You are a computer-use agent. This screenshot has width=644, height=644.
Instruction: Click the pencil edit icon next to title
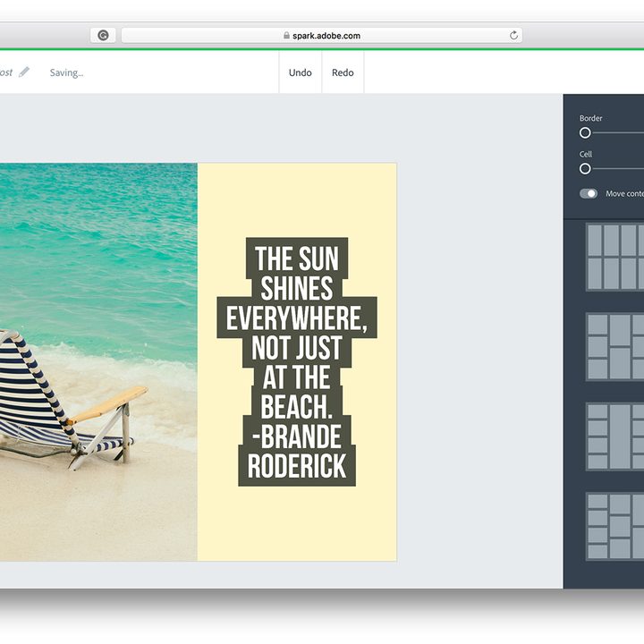(x=24, y=72)
